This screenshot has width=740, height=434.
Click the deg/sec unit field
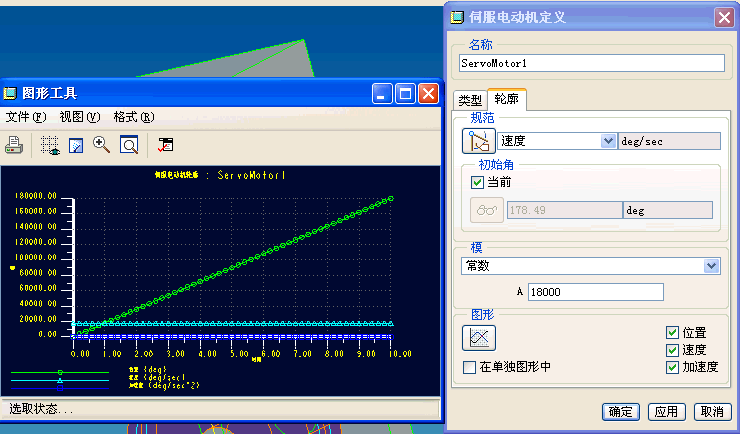(x=669, y=141)
